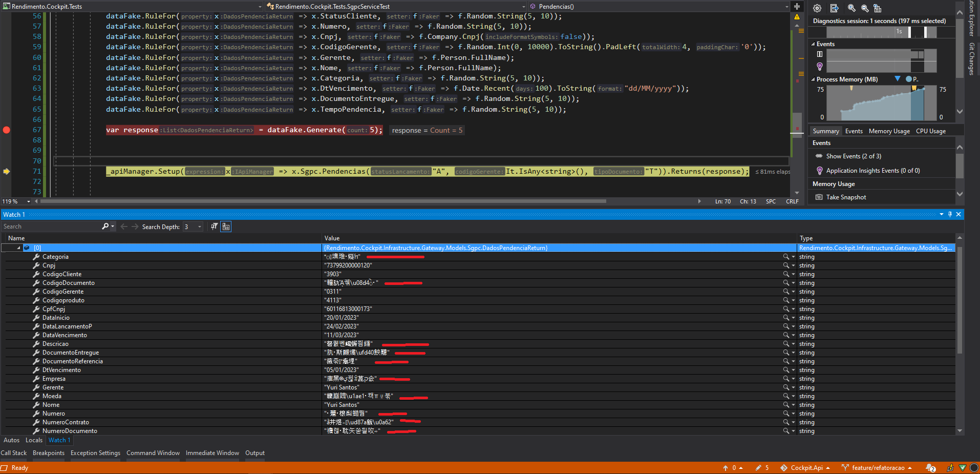980x474 pixels.
Task: Open the Autos tab
Action: click(x=11, y=440)
